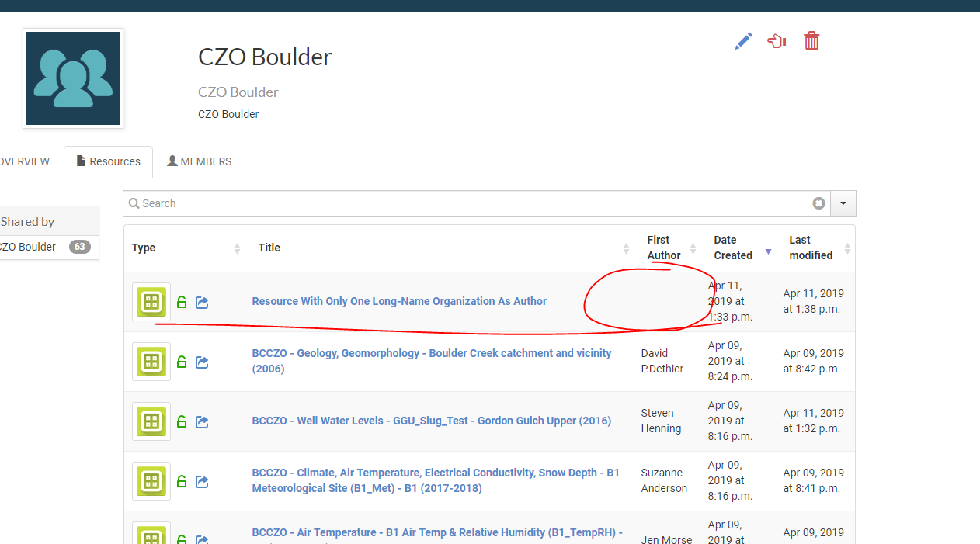Clear search with the circled x icon

pos(818,203)
